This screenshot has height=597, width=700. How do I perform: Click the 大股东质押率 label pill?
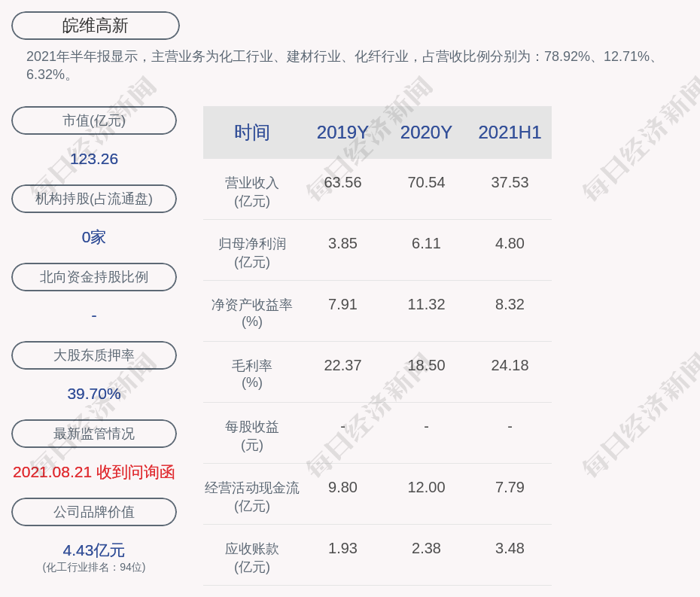click(x=94, y=355)
